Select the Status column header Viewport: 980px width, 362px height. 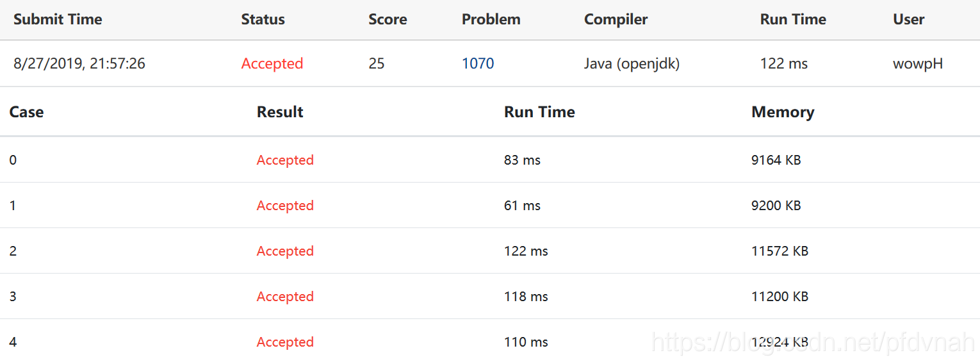(263, 19)
